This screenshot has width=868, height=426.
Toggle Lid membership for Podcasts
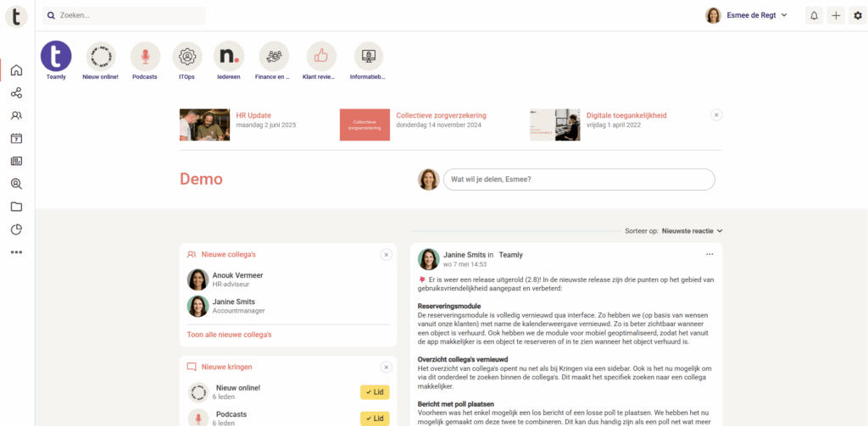coord(374,418)
